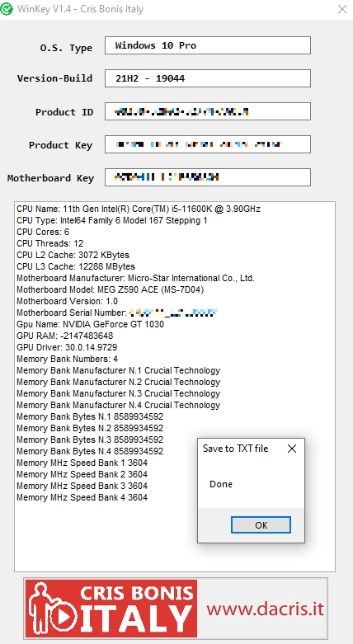Select Memory MHz Speed Bank 1 line
The width and height of the screenshot is (353, 644).
(82, 463)
